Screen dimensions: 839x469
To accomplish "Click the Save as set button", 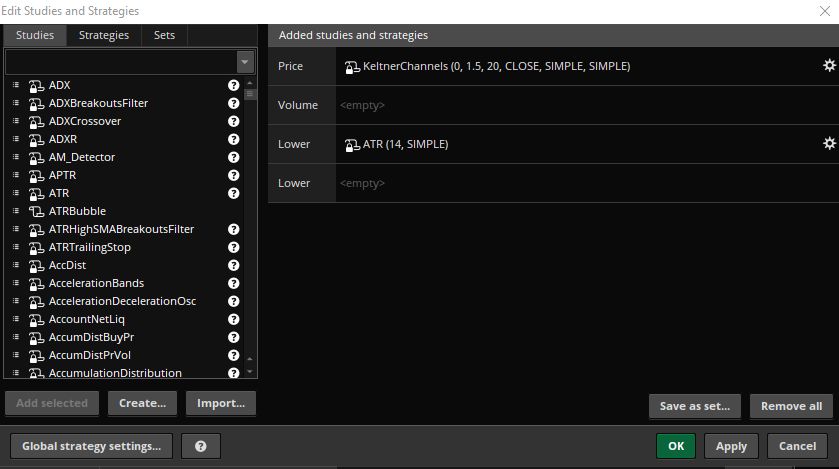I will tap(694, 406).
